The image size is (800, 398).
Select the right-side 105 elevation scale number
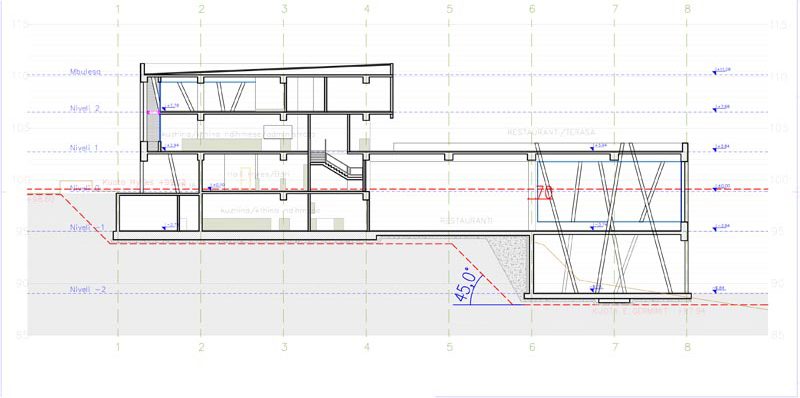point(779,128)
